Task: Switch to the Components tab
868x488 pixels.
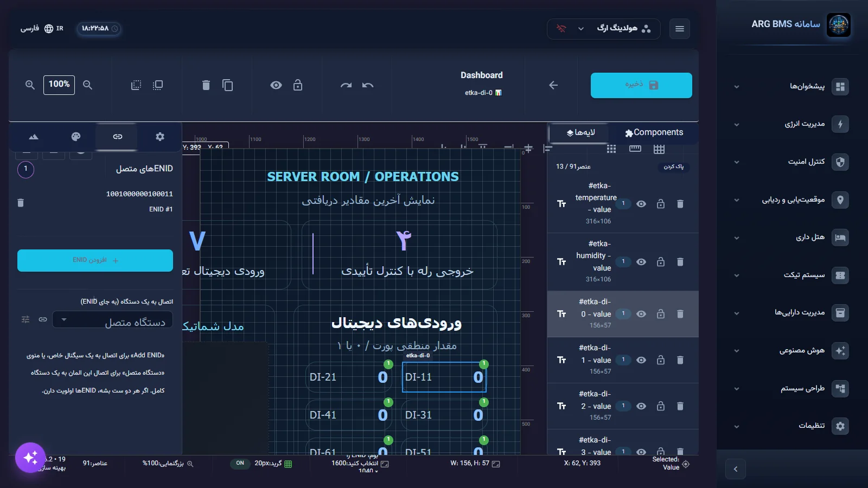Action: pyautogui.click(x=654, y=133)
